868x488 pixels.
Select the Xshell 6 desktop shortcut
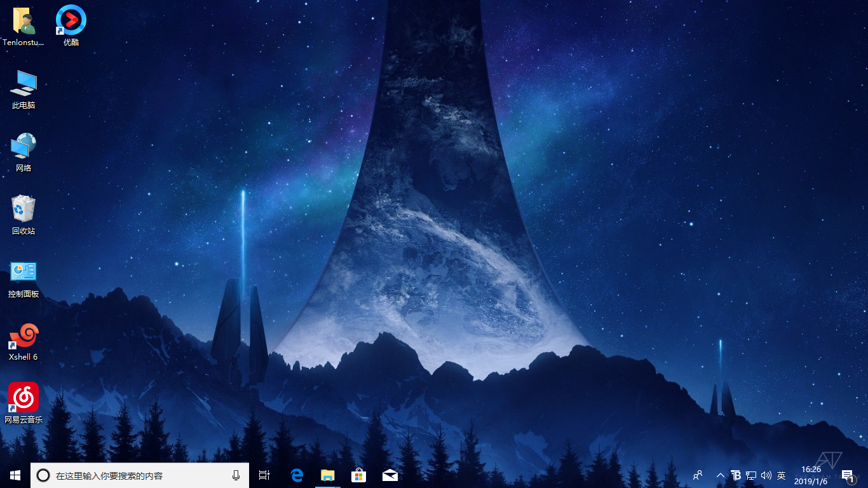point(24,341)
